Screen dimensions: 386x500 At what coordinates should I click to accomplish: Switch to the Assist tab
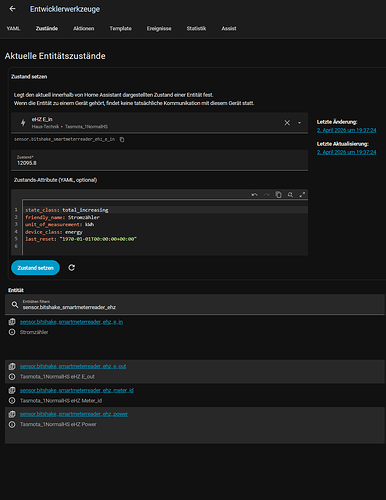tap(229, 29)
